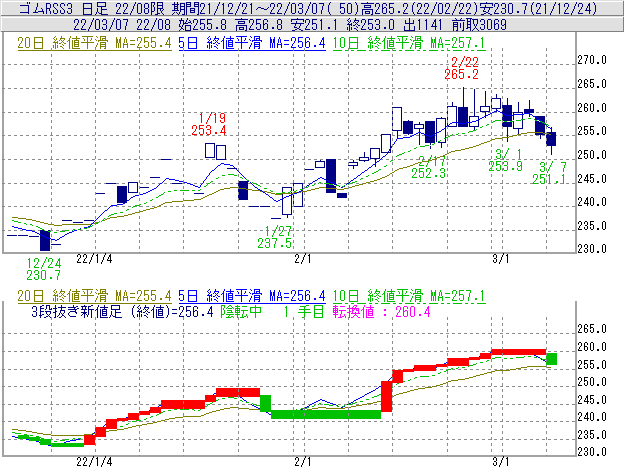Click the 出1141 volume value
This screenshot has height=475, width=624.
pyautogui.click(x=423, y=25)
